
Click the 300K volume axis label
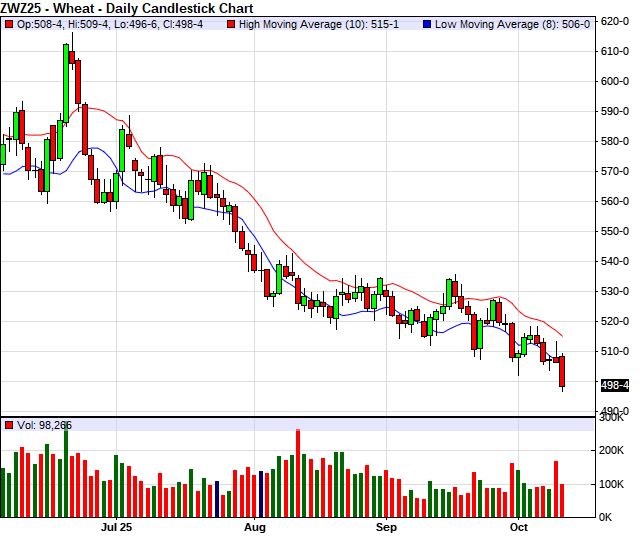click(612, 418)
